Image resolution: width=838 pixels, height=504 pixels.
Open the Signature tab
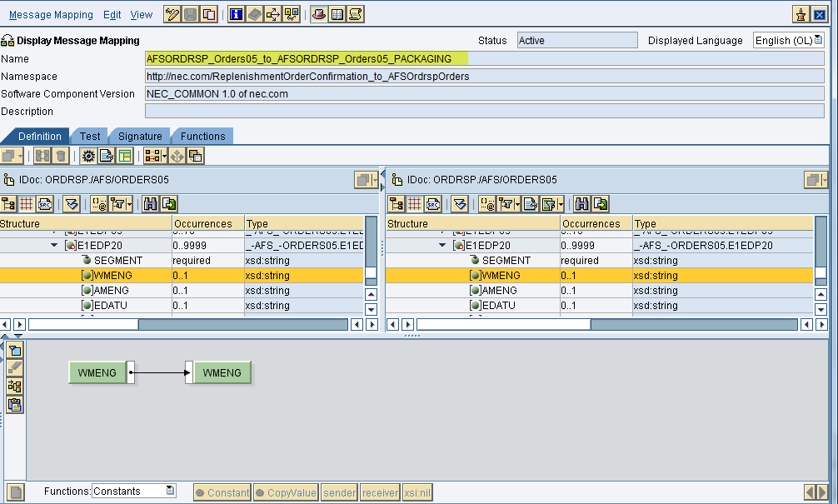pos(140,136)
